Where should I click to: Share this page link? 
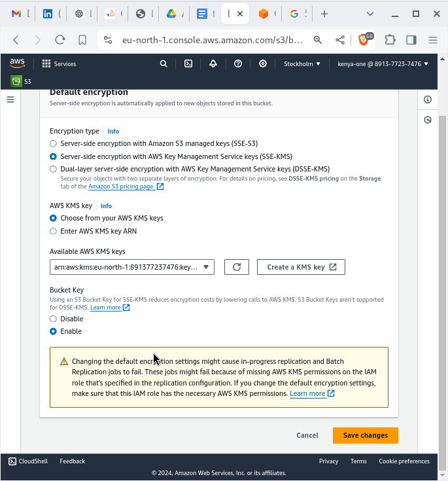pyautogui.click(x=339, y=40)
